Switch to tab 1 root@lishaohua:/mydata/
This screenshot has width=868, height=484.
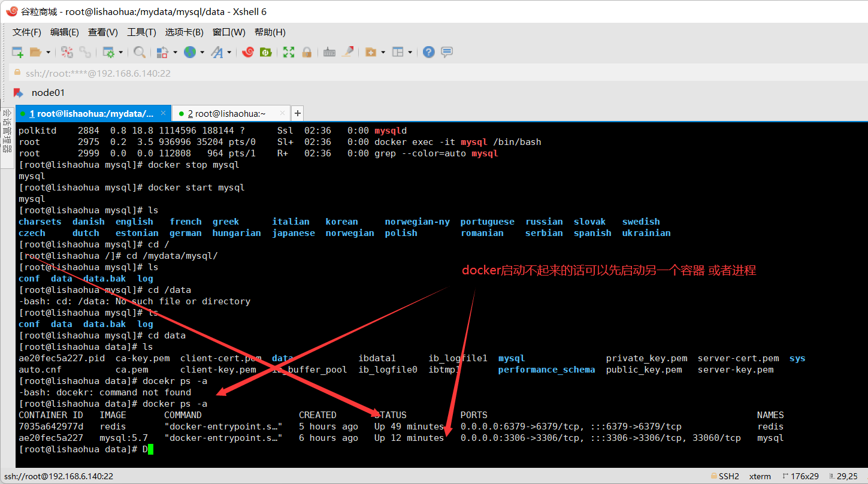point(93,113)
